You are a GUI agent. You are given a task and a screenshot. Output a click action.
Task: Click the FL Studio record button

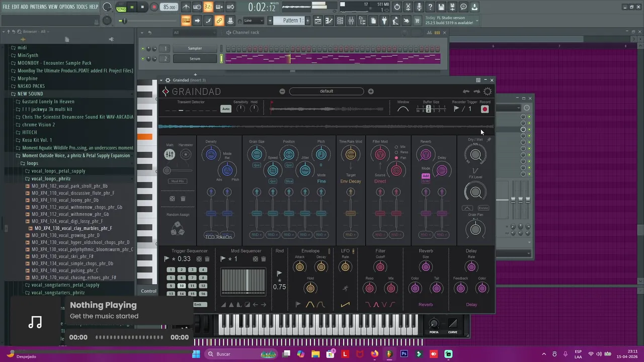point(154,7)
